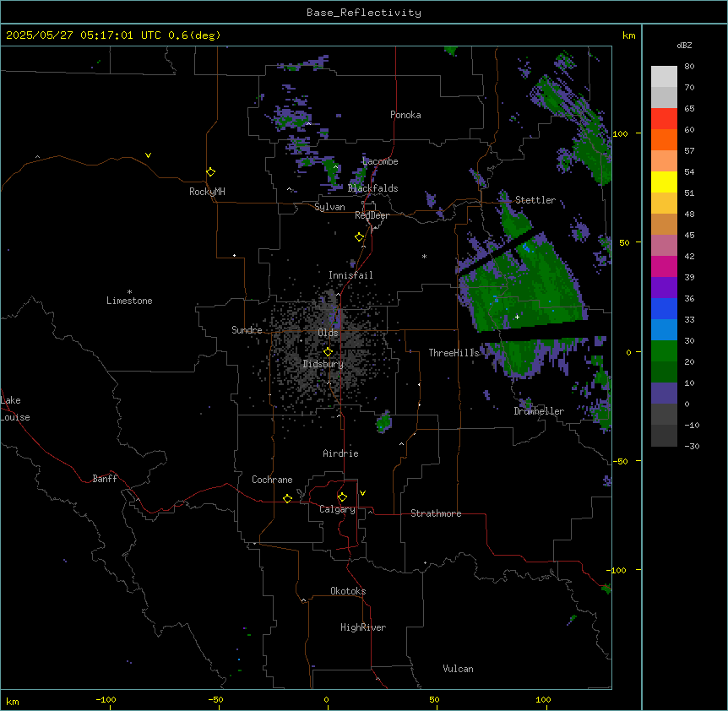
Task: Click the Banff label
Action: 105,479
